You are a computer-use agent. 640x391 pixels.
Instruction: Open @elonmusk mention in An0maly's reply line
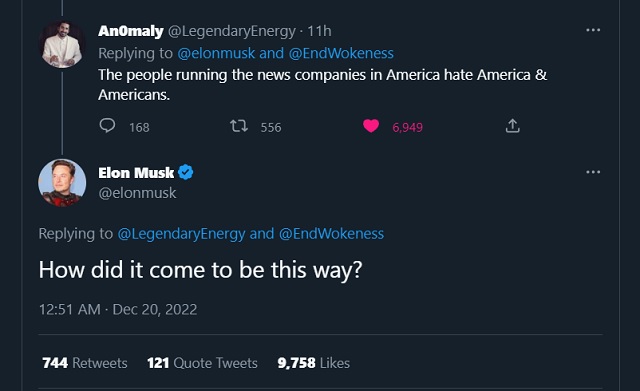216,53
